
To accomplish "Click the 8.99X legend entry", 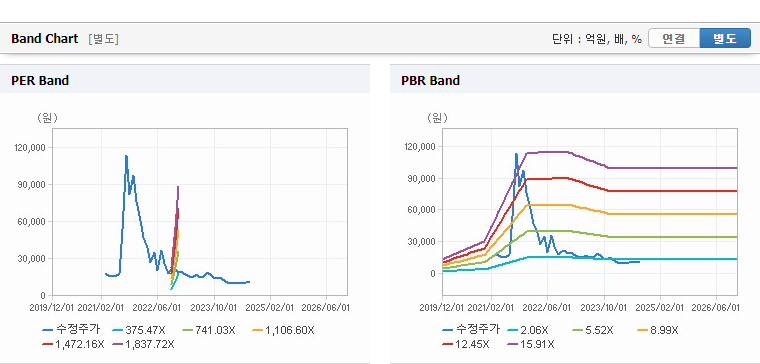I will pos(657,331).
